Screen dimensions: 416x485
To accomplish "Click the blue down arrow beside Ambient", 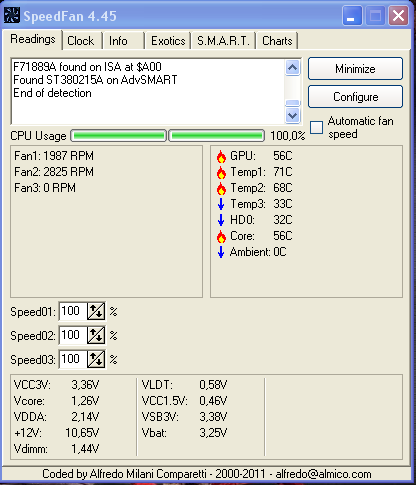I will pos(221,252).
